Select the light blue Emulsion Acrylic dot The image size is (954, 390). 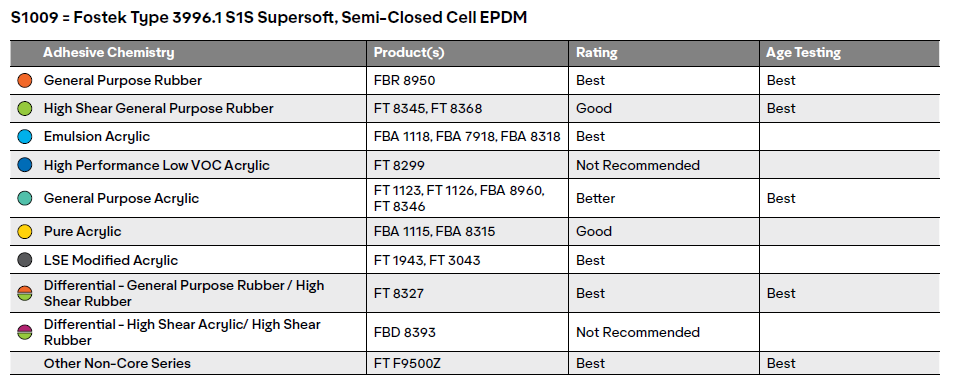click(x=24, y=136)
